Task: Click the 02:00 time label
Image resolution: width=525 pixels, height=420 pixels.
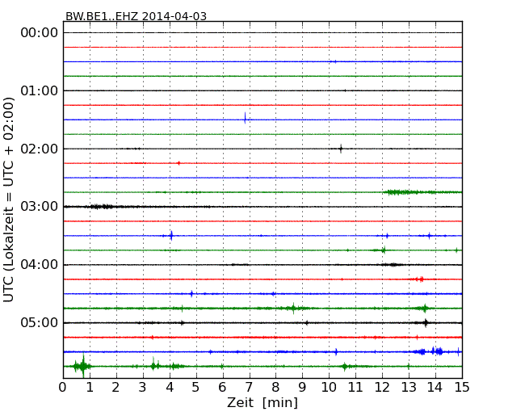Action: (40, 149)
